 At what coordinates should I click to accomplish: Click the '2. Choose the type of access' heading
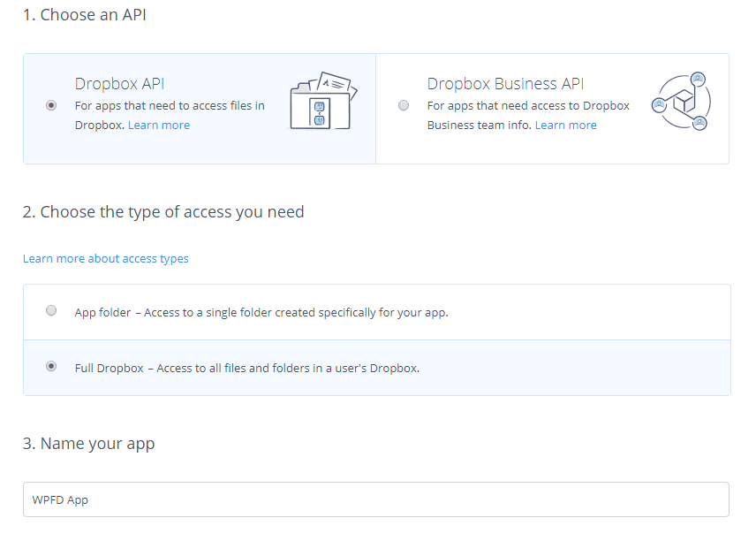pos(163,212)
